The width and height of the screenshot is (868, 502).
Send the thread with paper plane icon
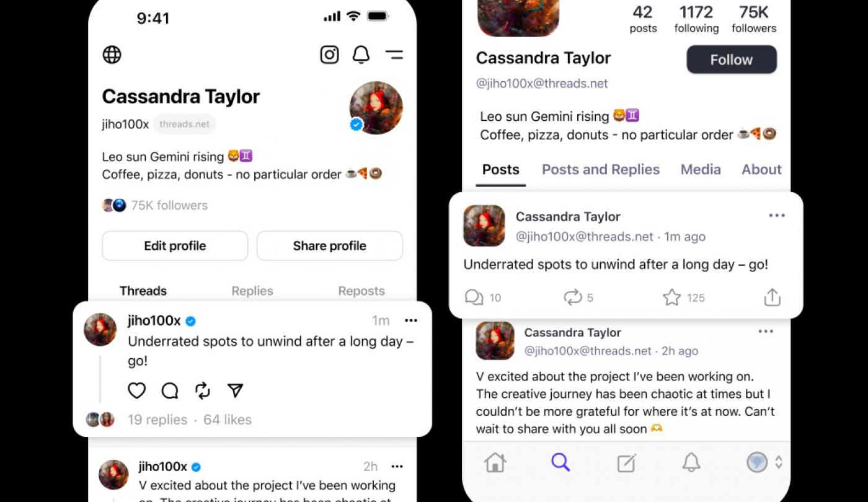pyautogui.click(x=235, y=390)
